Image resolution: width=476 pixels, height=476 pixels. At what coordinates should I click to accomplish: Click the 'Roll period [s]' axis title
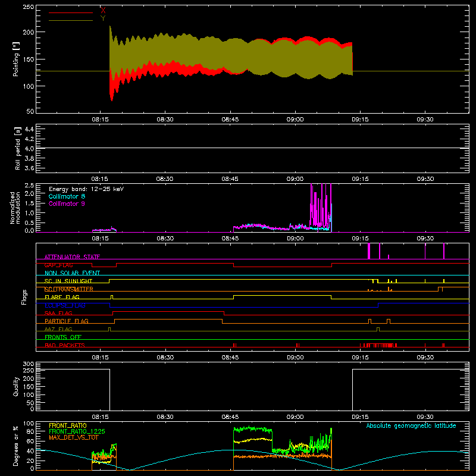coord(18,148)
